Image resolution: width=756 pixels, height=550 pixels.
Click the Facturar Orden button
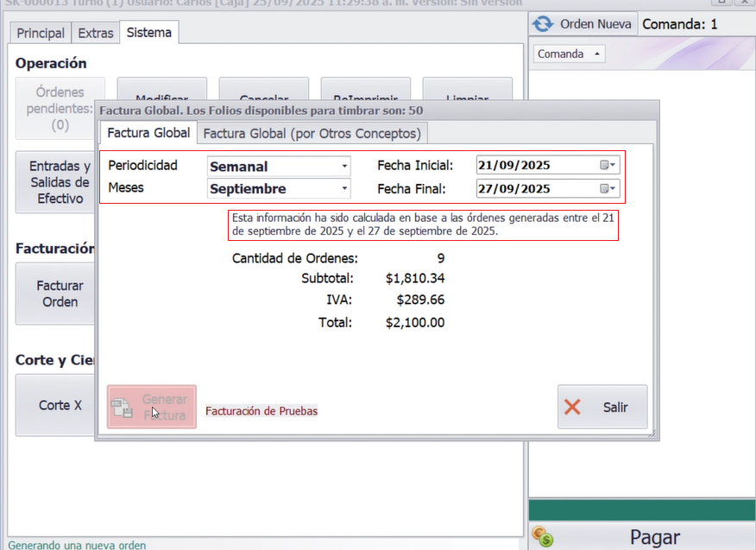click(x=58, y=294)
